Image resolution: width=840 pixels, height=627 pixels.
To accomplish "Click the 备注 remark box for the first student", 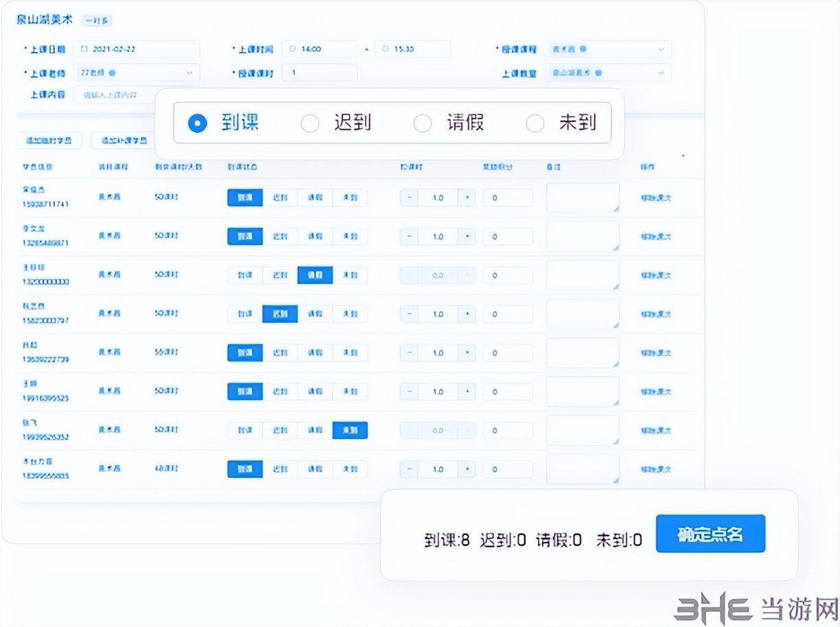I will tap(581, 198).
